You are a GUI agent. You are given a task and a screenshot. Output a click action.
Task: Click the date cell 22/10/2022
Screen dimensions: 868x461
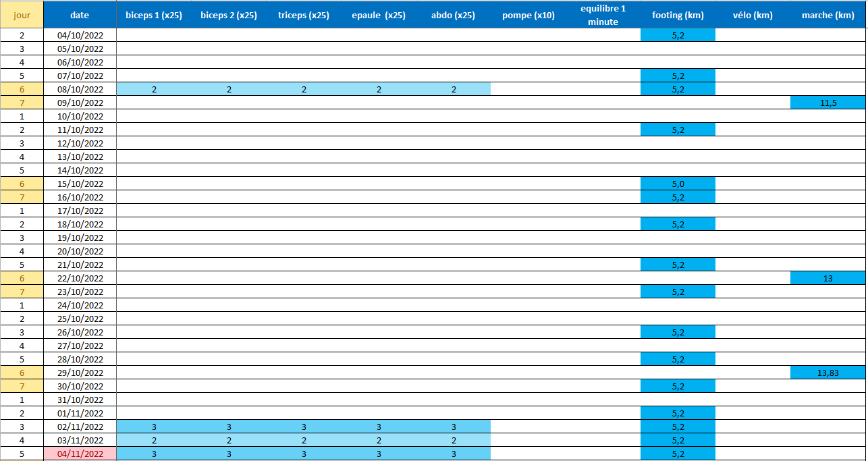click(80, 278)
